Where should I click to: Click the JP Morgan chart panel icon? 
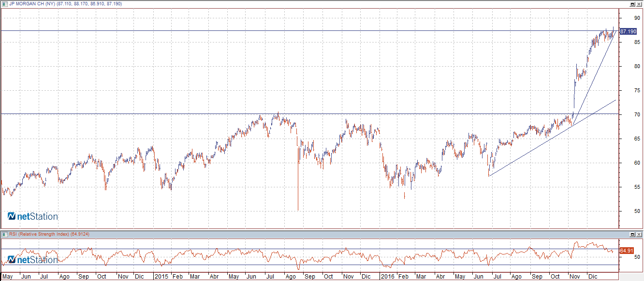click(x=5, y=3)
